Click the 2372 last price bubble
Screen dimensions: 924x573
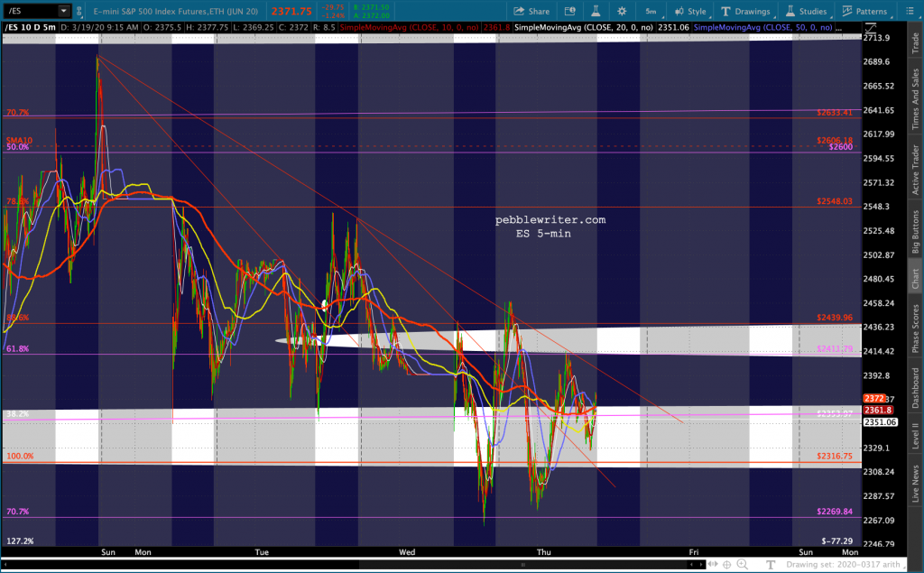[x=873, y=399]
